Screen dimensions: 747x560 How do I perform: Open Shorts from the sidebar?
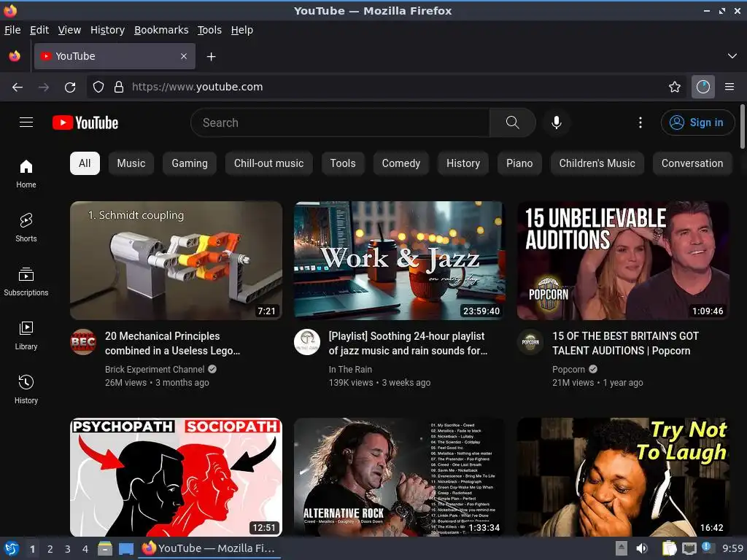tap(26, 227)
